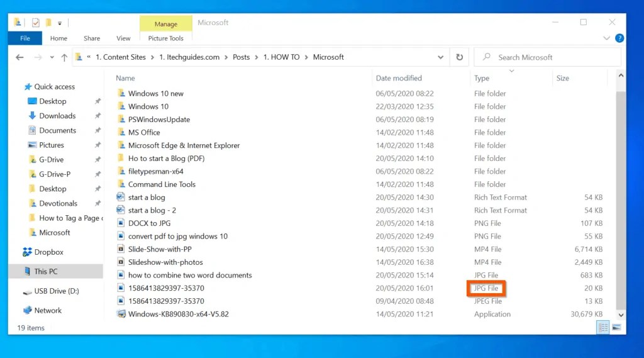Switch to the View ribbon tab

123,38
